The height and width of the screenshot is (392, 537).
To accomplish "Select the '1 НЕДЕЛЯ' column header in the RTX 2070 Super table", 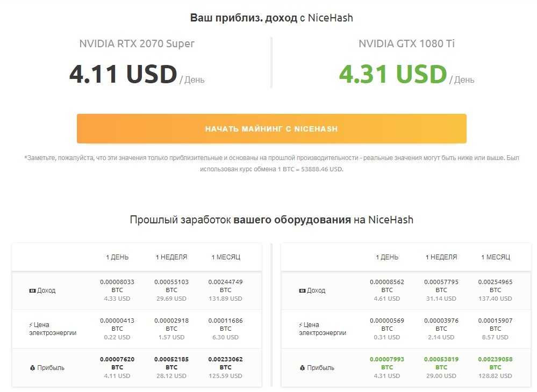I will (x=171, y=257).
